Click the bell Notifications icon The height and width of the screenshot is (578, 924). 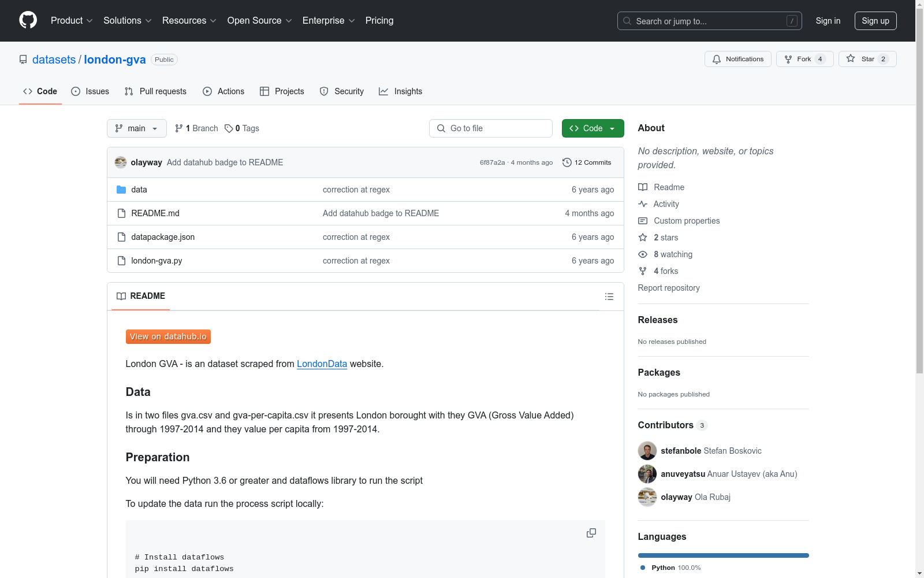click(x=717, y=59)
